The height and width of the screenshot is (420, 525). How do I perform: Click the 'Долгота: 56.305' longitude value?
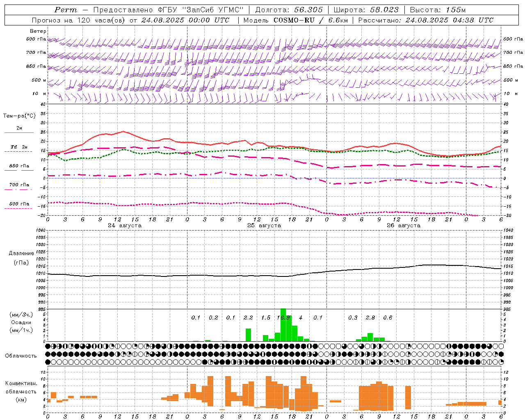289,10
